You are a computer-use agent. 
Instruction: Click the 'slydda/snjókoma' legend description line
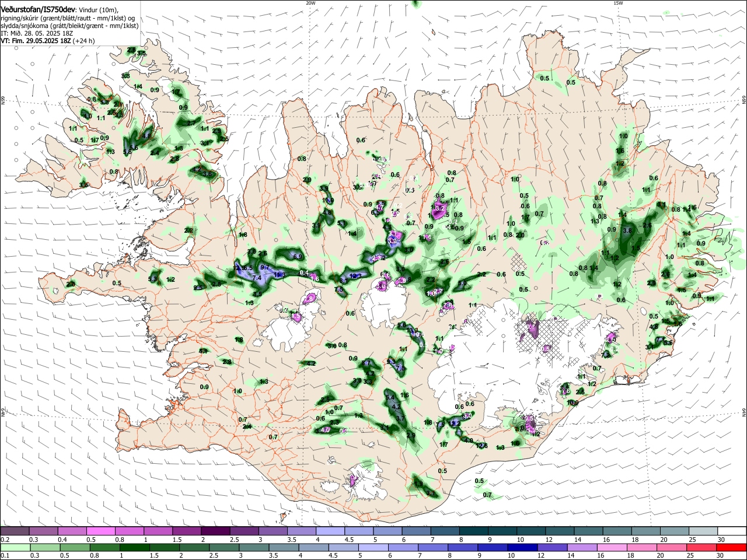click(69, 26)
